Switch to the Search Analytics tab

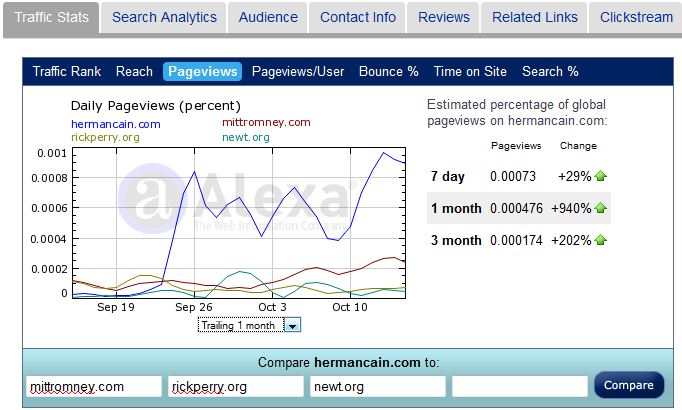(164, 18)
